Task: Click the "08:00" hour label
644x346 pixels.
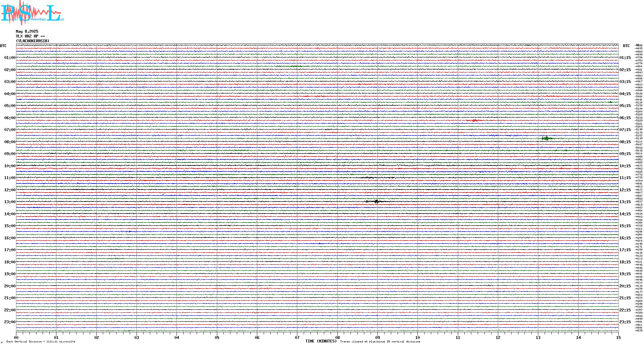Action: point(10,142)
